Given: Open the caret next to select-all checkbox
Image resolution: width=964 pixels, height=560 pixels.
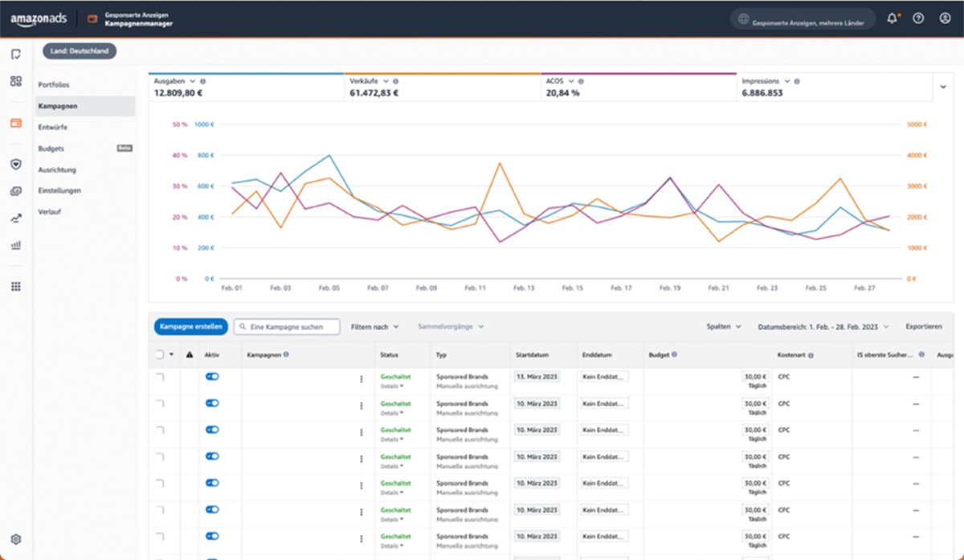Looking at the screenshot, I should [171, 354].
